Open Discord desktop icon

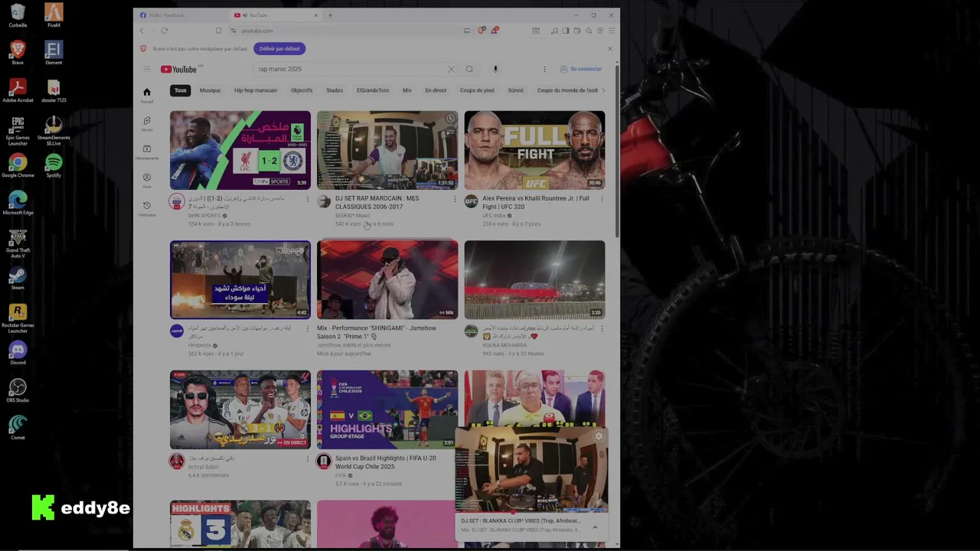click(x=18, y=354)
